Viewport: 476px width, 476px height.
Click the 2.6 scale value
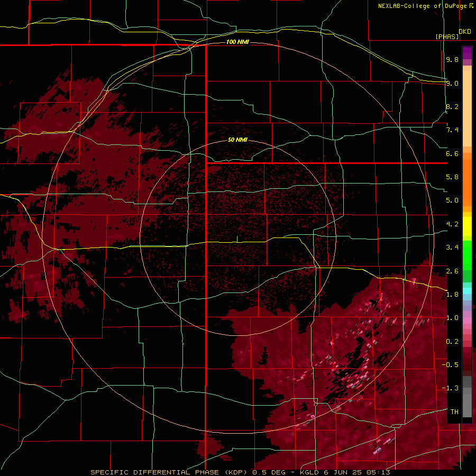click(452, 271)
